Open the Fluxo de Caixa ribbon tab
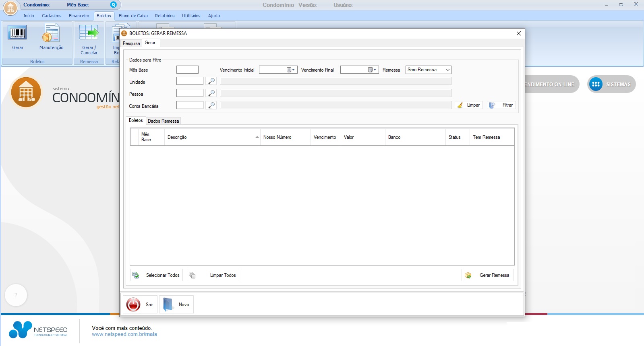Image resolution: width=644 pixels, height=346 pixels. pyautogui.click(x=133, y=16)
